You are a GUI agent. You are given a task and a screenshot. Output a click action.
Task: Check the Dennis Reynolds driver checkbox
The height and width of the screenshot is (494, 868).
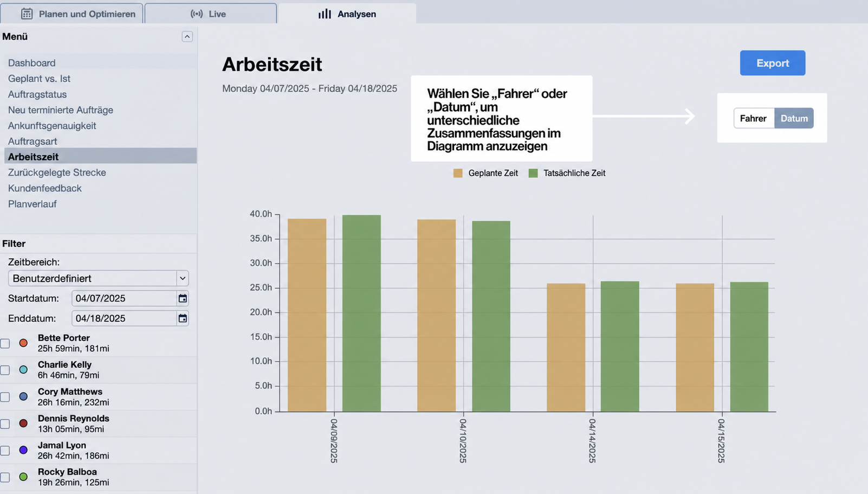coord(5,424)
